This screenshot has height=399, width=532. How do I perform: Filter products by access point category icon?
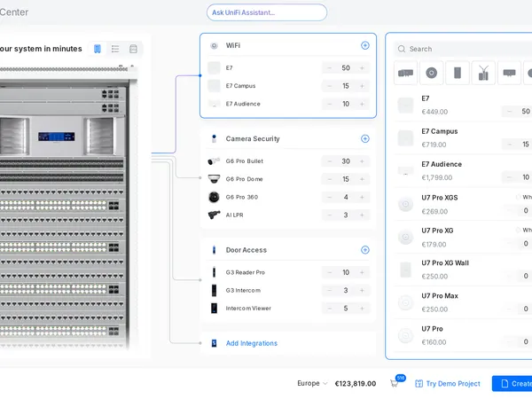432,73
